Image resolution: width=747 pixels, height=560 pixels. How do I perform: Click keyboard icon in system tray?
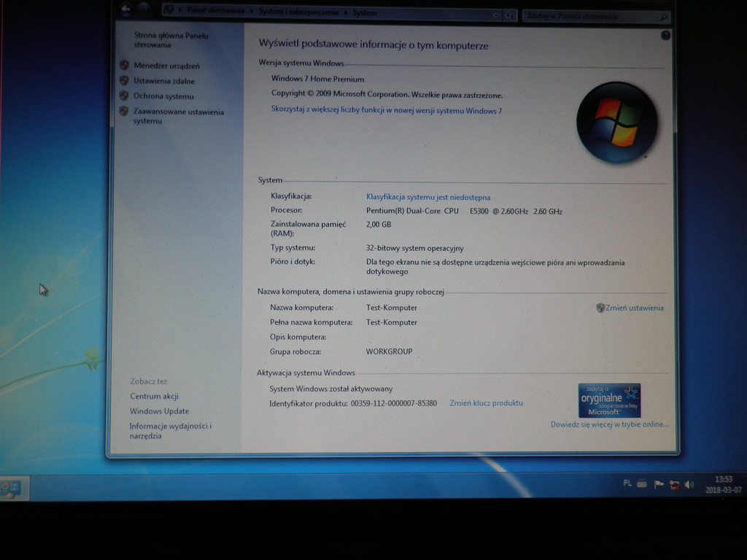(x=642, y=484)
